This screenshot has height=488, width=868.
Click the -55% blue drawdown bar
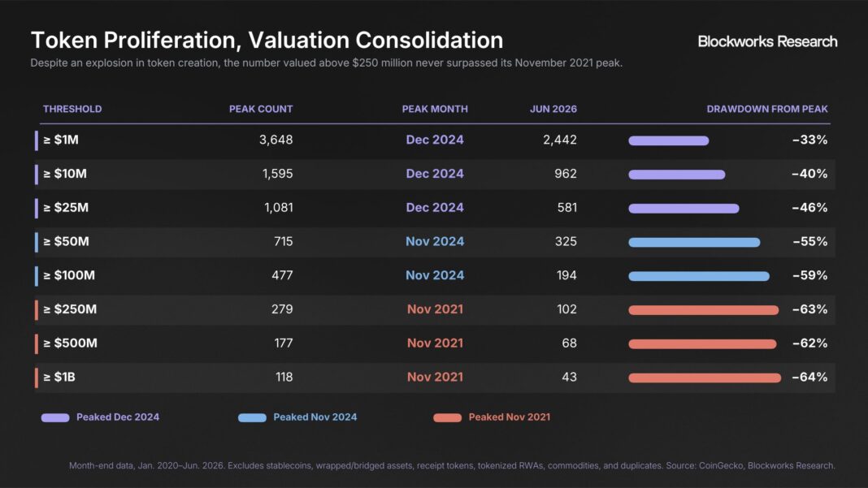pos(694,242)
